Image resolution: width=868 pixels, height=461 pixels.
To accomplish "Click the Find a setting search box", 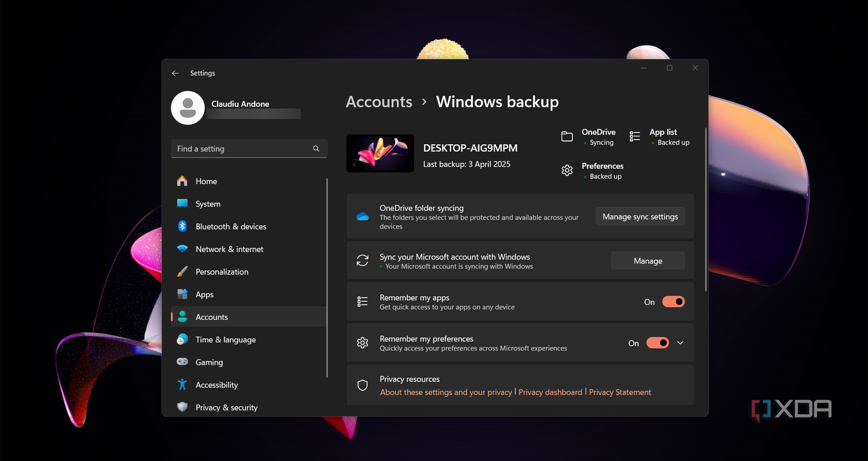I will (249, 149).
